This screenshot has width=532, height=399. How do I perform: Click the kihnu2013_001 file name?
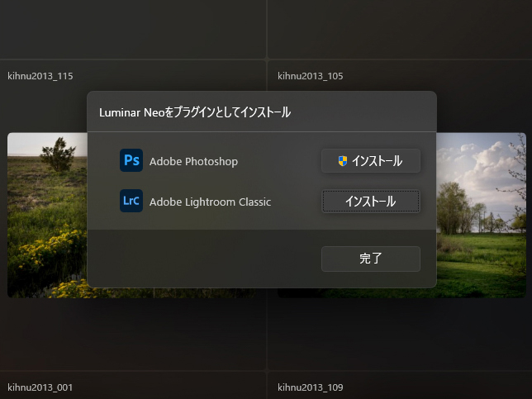[40, 387]
